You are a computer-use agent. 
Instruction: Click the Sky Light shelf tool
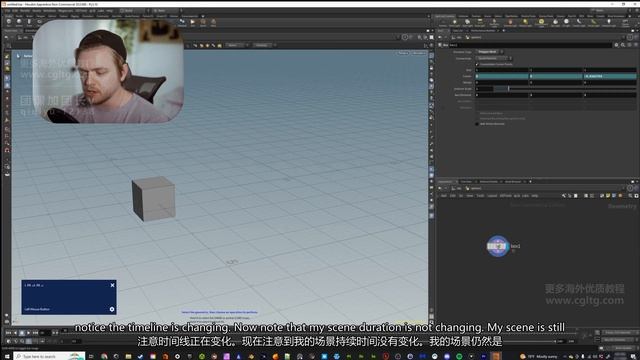[555, 22]
